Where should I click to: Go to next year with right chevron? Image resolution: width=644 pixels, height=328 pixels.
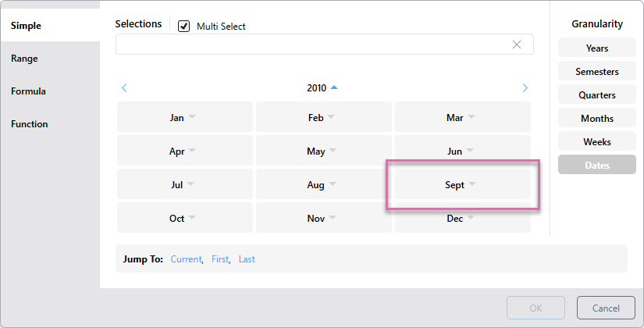[x=525, y=88]
